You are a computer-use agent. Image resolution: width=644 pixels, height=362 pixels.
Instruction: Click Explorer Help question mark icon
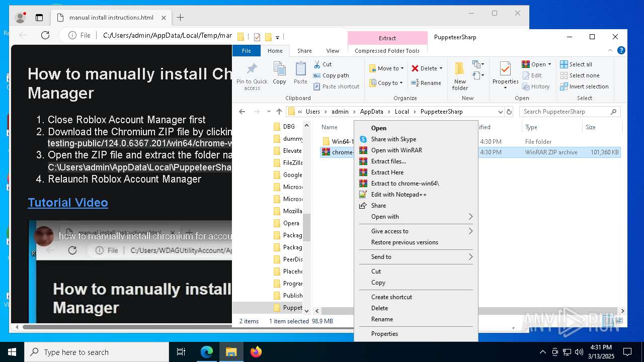(621, 51)
